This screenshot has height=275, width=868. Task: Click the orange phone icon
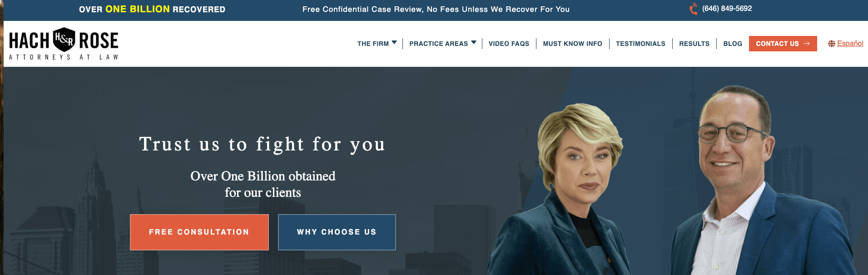click(x=693, y=9)
